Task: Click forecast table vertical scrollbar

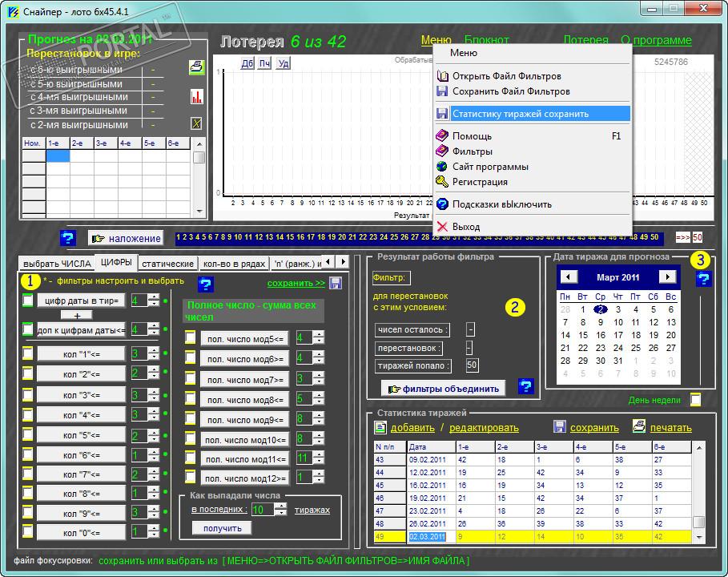Action: (x=199, y=177)
